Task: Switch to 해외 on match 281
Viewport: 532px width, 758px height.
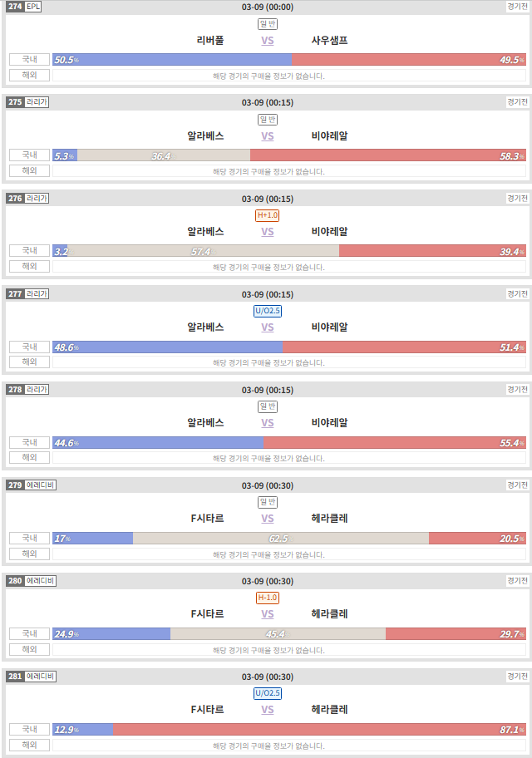Action: [x=29, y=745]
